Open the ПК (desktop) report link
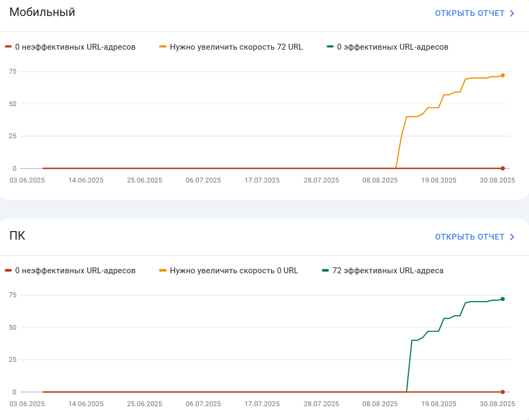The width and height of the screenshot is (529, 420). pos(475,237)
